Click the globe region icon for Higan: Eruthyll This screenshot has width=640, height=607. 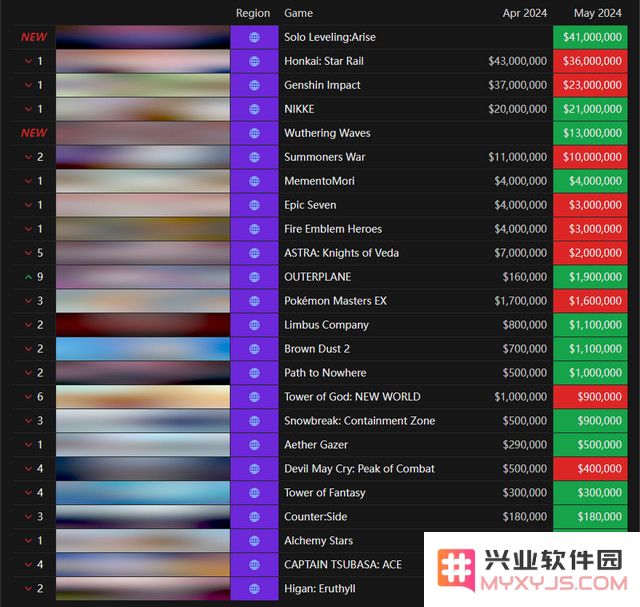coord(254,589)
